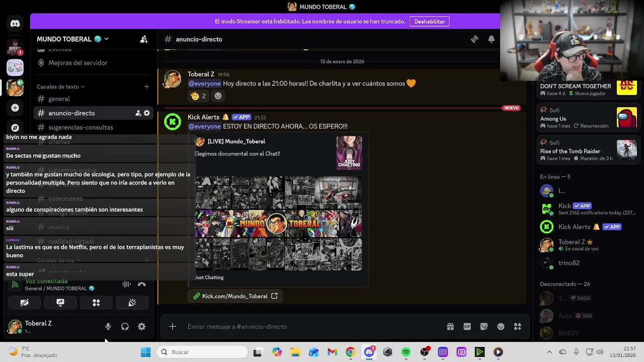Share your screen in voice panel
This screenshot has width=644, height=362.
(60, 303)
